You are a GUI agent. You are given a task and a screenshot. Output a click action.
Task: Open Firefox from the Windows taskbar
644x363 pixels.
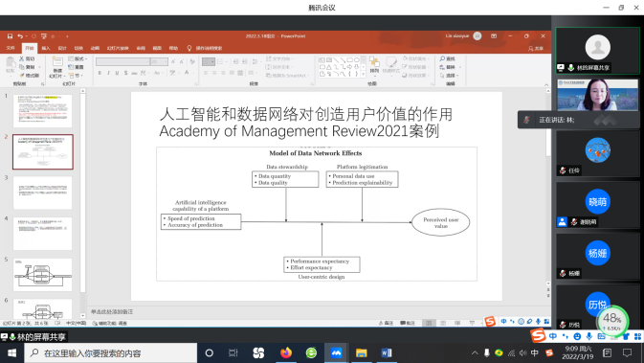point(286,352)
